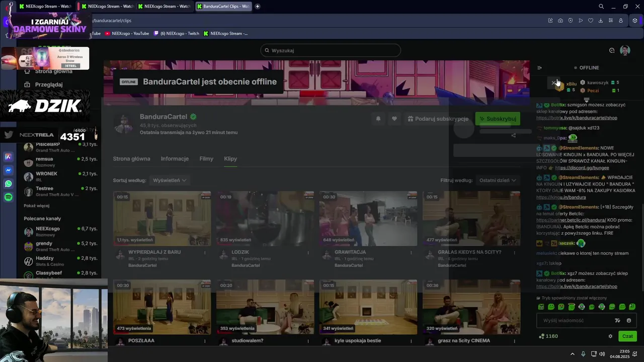This screenshot has height=362, width=644.
Task: Open options menu for POSZŁAAA clip
Action: (205, 341)
